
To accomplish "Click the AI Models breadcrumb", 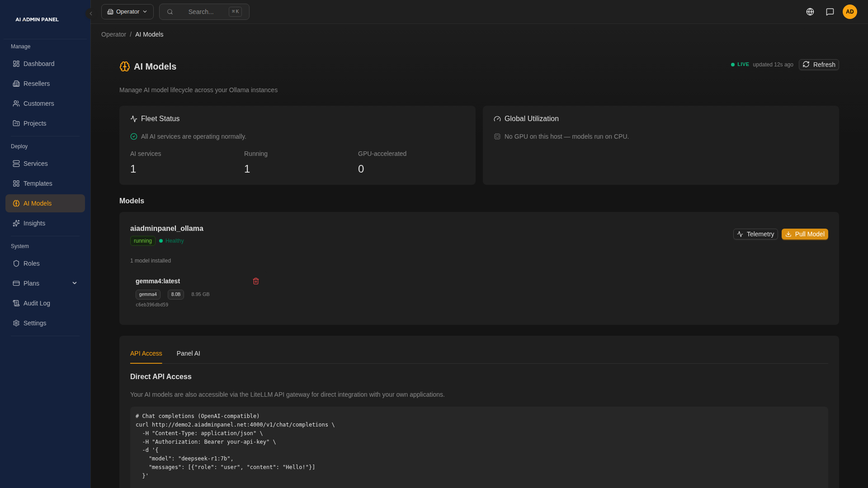I will tap(149, 34).
